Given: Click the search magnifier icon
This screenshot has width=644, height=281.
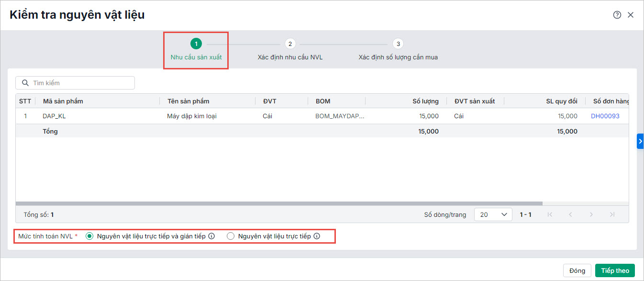Looking at the screenshot, I should click(25, 83).
